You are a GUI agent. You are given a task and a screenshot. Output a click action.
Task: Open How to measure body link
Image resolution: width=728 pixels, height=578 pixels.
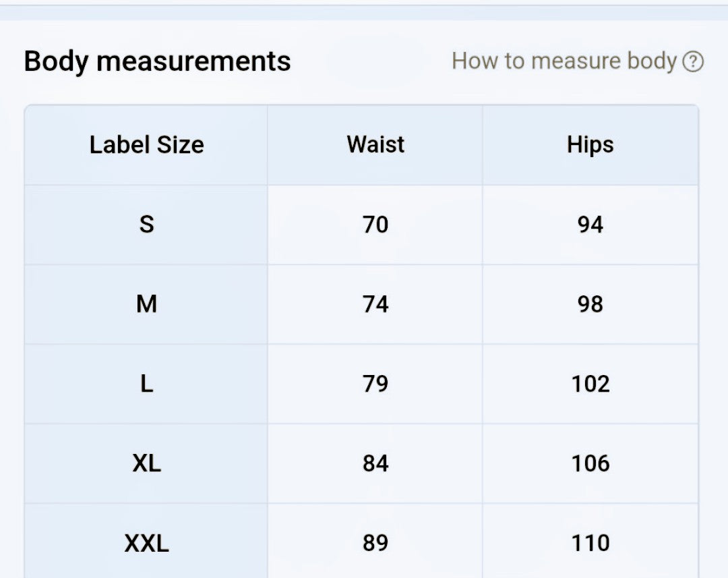point(564,61)
